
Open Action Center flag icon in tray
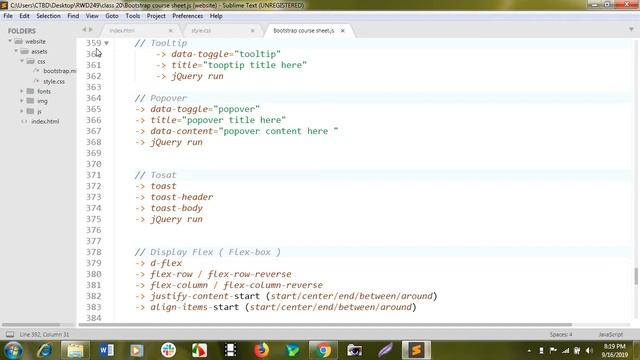553,350
